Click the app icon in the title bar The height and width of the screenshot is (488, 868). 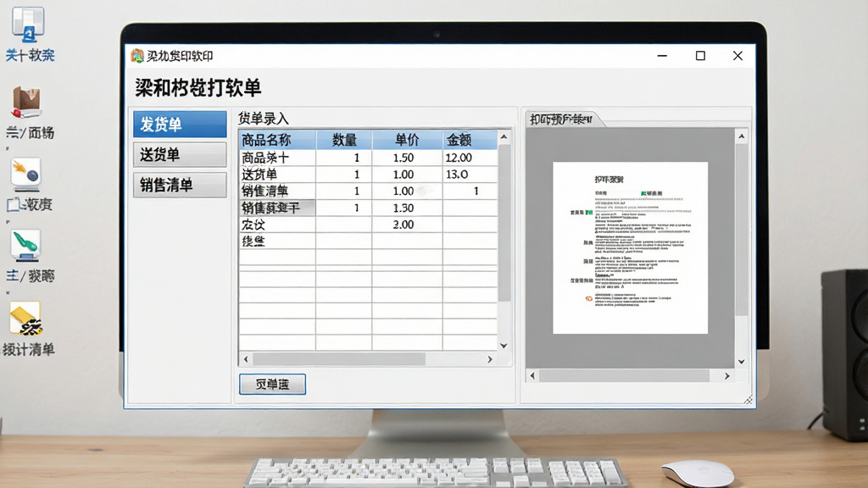click(136, 56)
